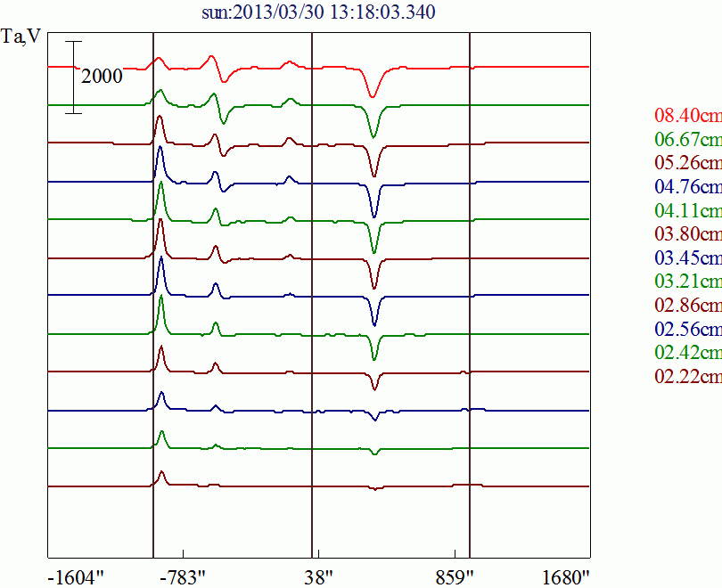Select the 04.11cm legend entry

688,210
